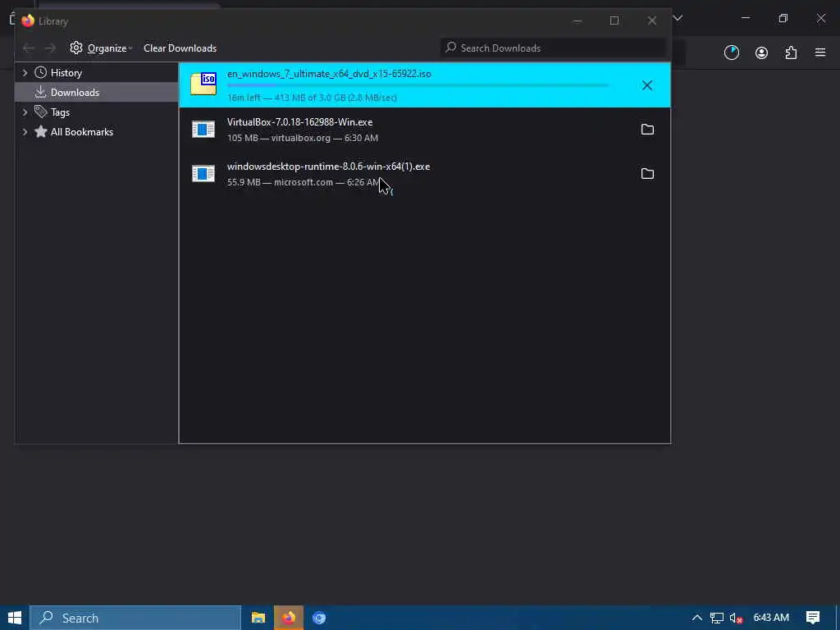Open the network status tray icon
This screenshot has width=840, height=630.
click(717, 619)
